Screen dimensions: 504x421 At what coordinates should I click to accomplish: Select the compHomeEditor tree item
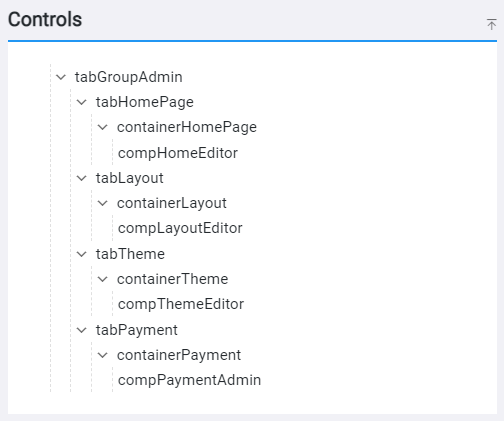pyautogui.click(x=178, y=153)
